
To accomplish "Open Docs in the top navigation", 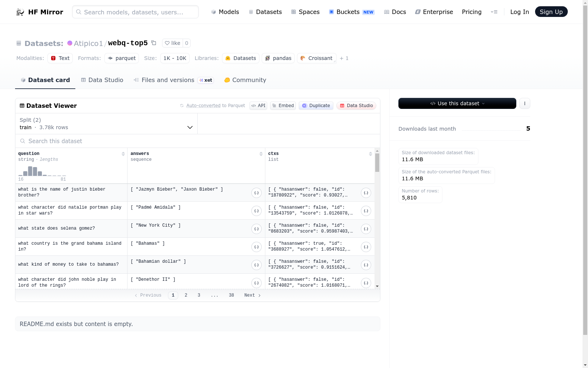I will click(395, 12).
